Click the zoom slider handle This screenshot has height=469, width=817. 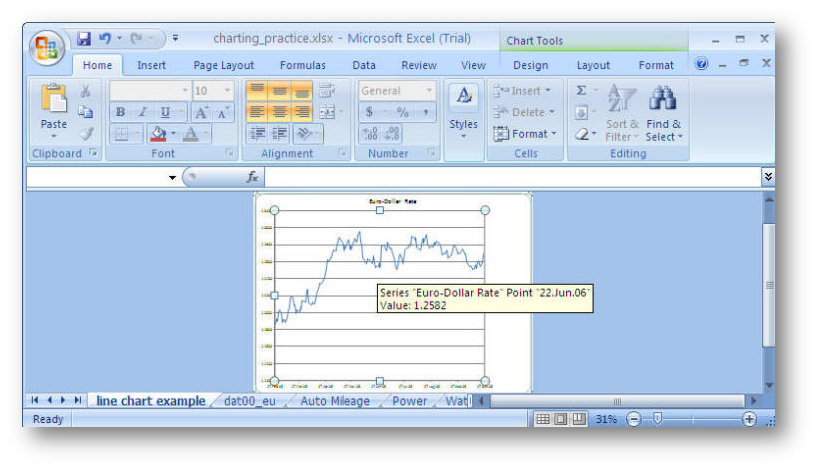coord(657,420)
